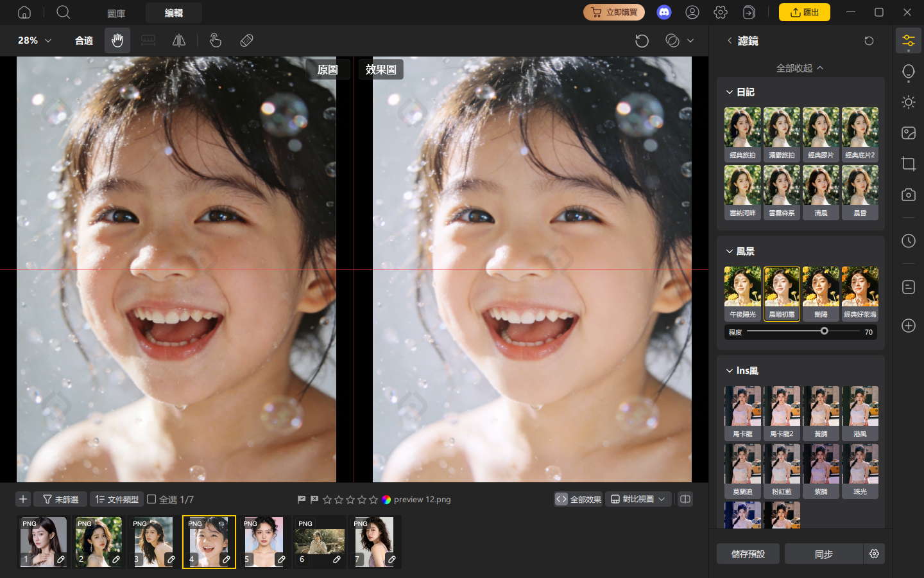Open the history clock panel icon
The width and height of the screenshot is (924, 578).
(909, 241)
